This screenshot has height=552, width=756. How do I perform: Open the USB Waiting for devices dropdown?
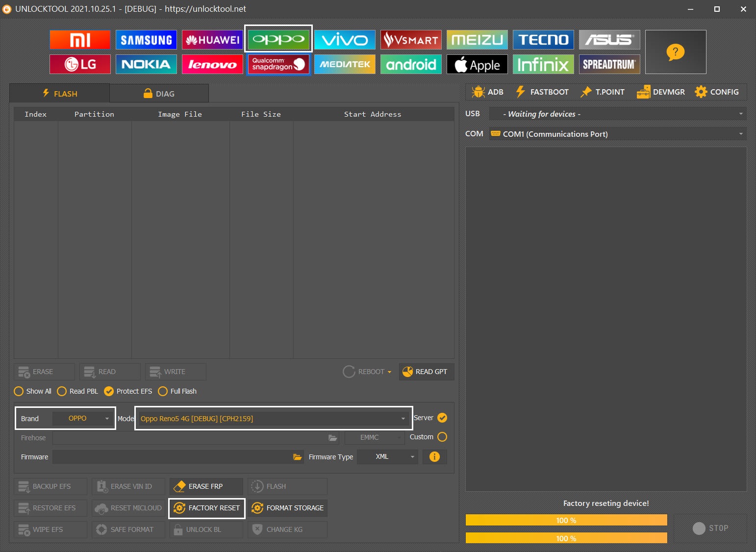click(x=618, y=114)
